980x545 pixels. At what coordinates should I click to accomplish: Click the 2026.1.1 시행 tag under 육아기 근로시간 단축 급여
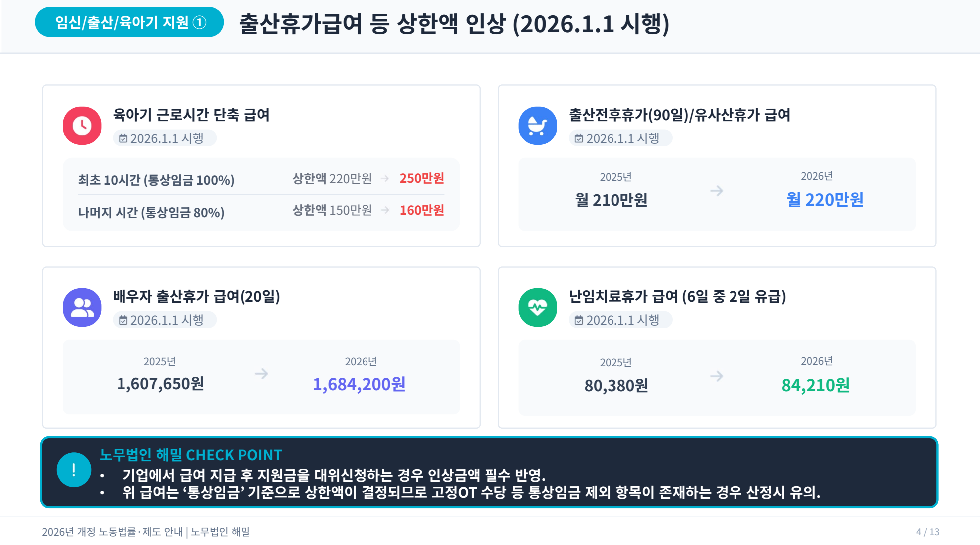164,138
